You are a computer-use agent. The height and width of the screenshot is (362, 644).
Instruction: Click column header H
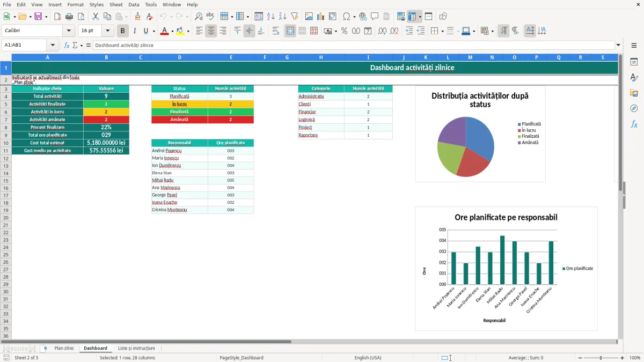[x=321, y=57]
